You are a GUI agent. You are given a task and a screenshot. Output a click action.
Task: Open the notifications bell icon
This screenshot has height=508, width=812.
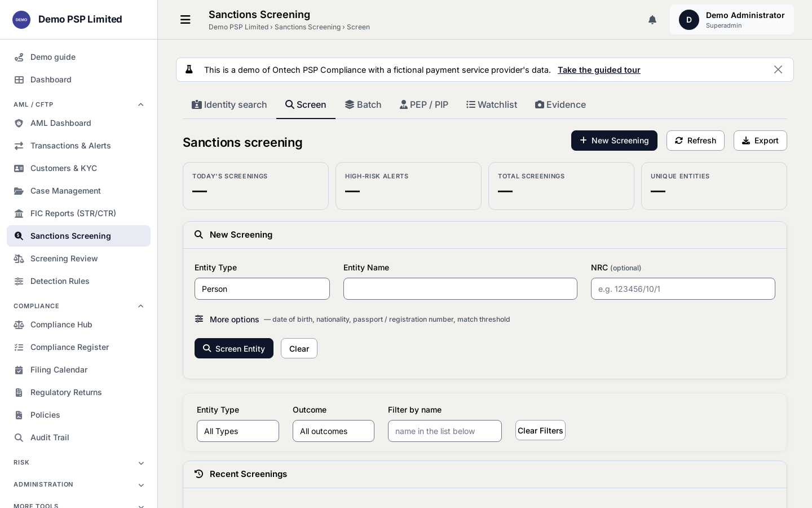tap(652, 20)
